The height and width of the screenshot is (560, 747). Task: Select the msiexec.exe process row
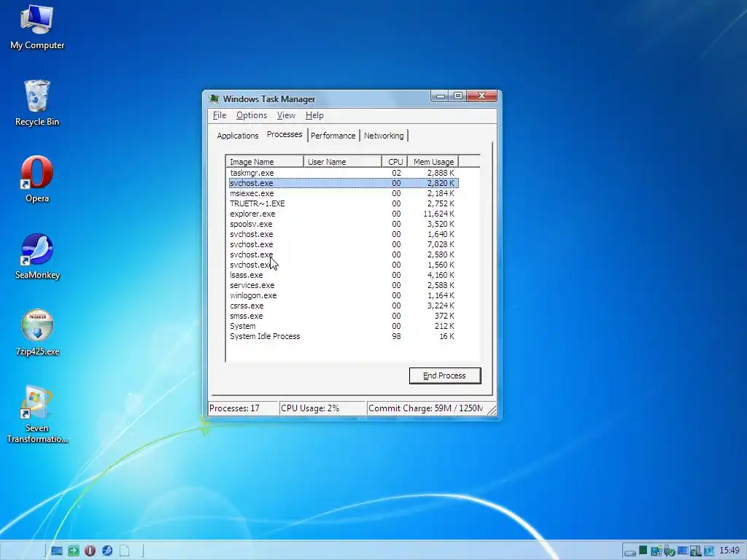pos(343,193)
